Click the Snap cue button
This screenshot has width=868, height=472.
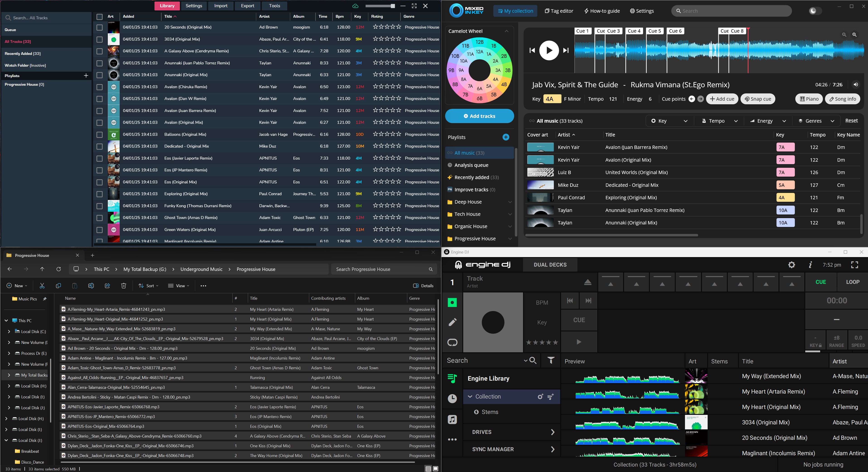[758, 99]
